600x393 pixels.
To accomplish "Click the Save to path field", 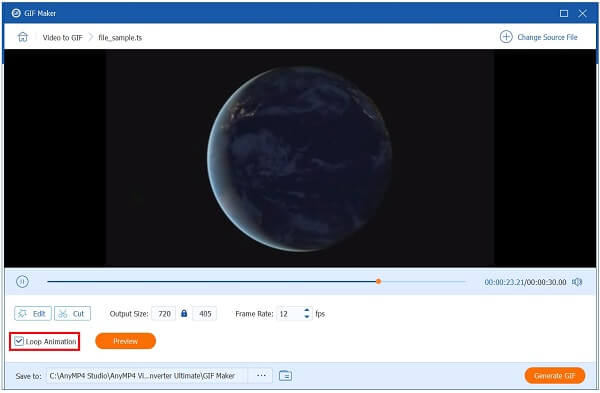I will pyautogui.click(x=148, y=376).
